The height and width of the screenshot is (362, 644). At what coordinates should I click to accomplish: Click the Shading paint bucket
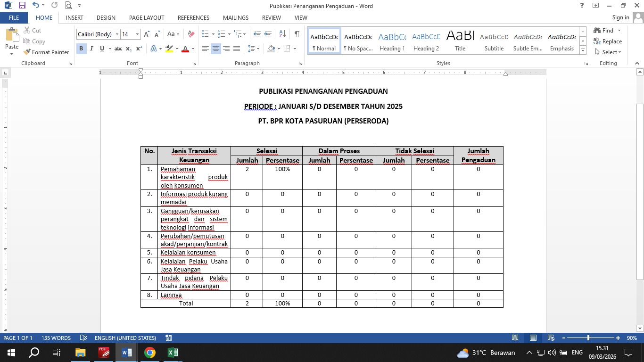[x=271, y=49]
